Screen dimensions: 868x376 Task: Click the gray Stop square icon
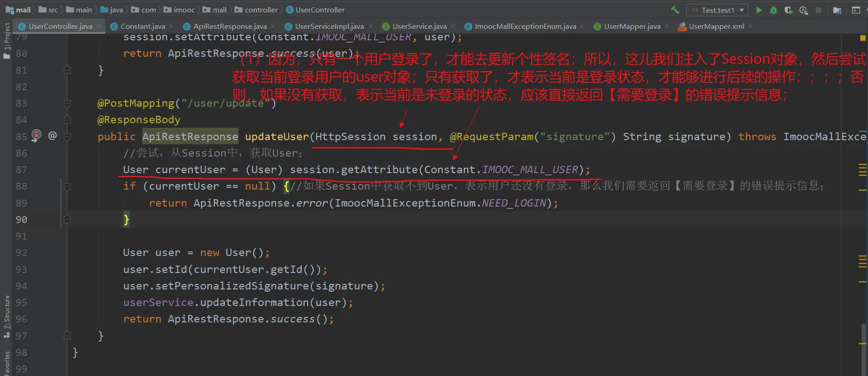tap(819, 10)
